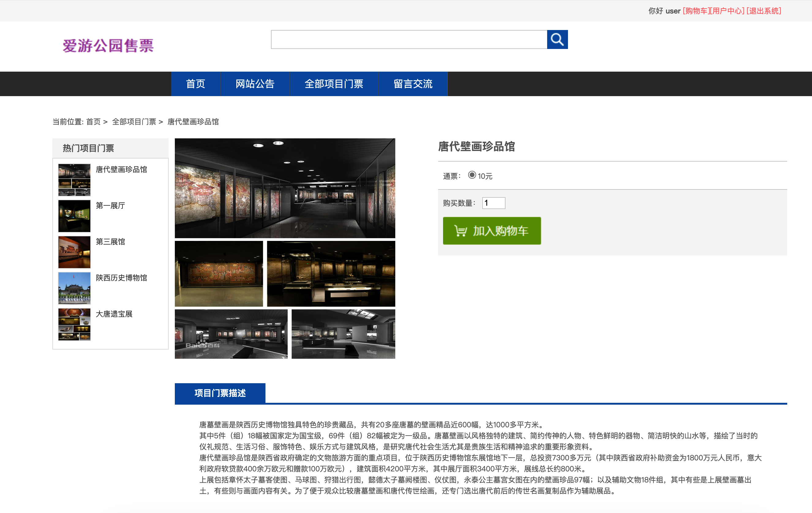The height and width of the screenshot is (513, 812).
Task: Click the 加入购物车 button
Action: click(492, 231)
